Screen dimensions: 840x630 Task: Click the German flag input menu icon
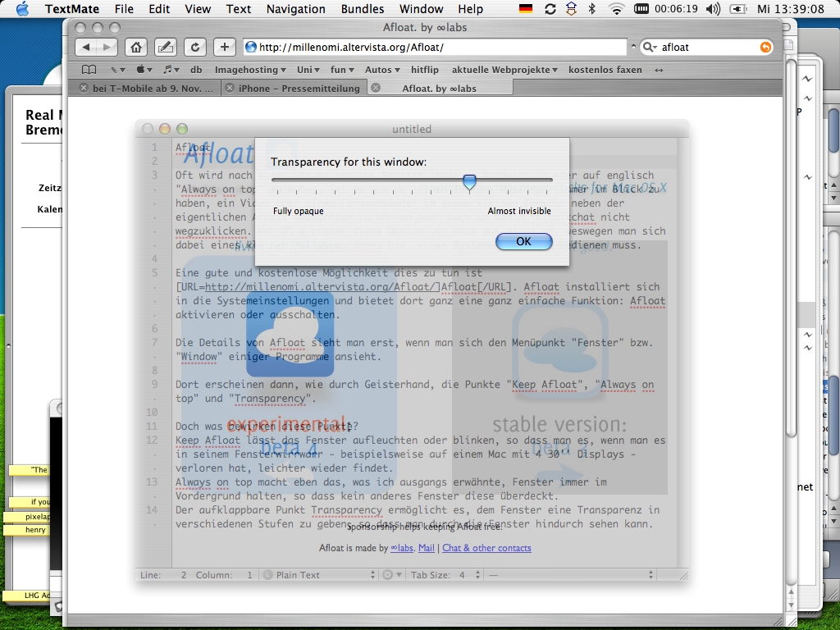pyautogui.click(x=526, y=8)
